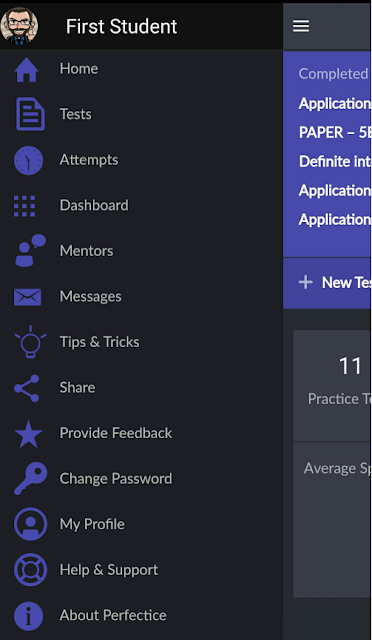372x640 pixels.
Task: Select the Attempts clock icon
Action: tap(28, 160)
